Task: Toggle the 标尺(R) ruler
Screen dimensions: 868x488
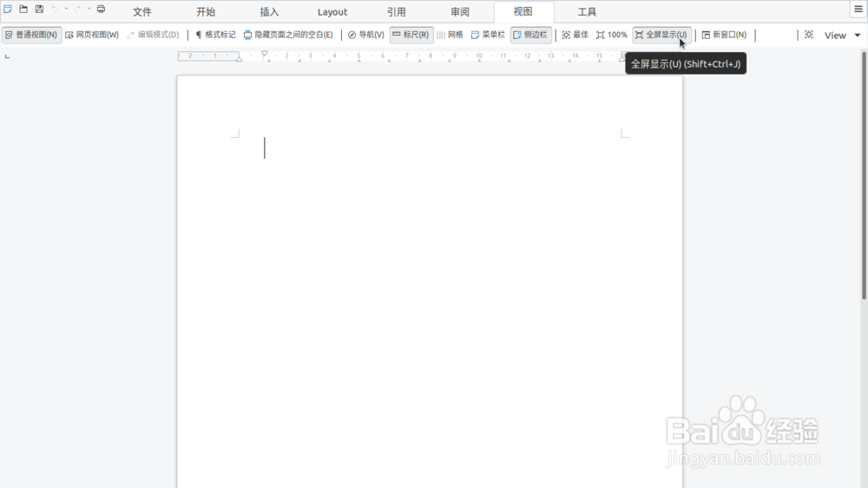Action: (x=411, y=35)
